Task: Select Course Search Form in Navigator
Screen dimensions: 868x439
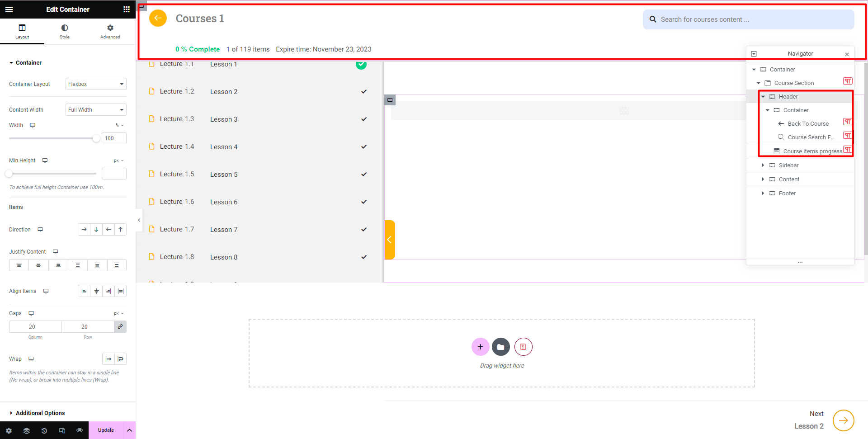Action: click(811, 137)
